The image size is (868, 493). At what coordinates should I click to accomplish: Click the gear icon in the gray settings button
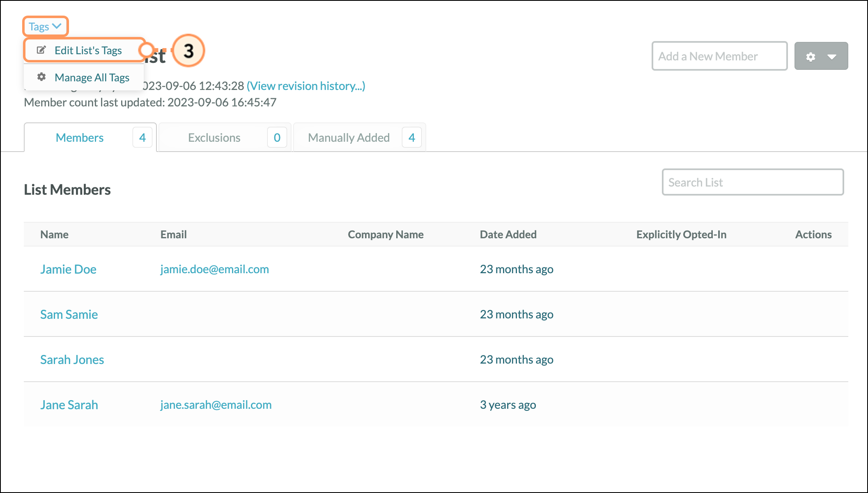(811, 57)
